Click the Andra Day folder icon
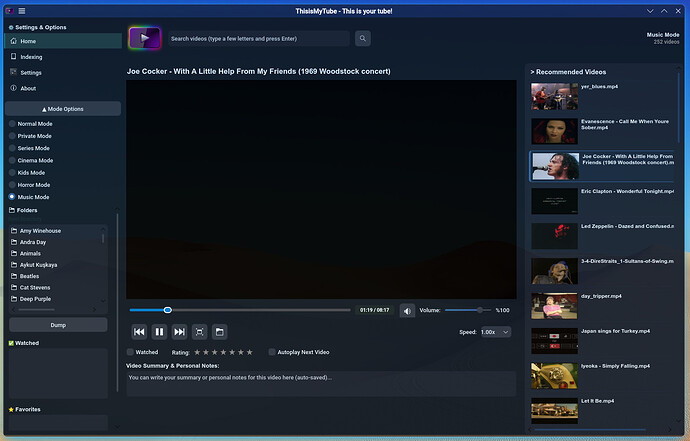The height and width of the screenshot is (441, 690). coord(14,242)
